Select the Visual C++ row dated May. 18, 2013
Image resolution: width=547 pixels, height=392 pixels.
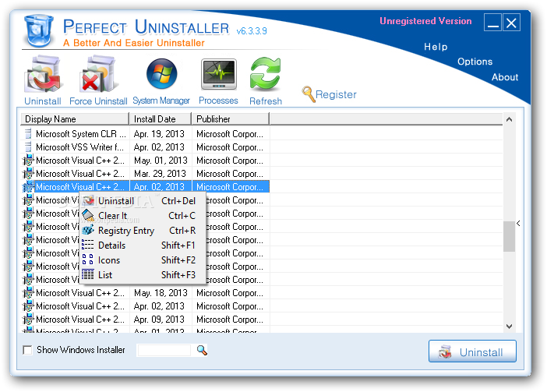coord(145,293)
